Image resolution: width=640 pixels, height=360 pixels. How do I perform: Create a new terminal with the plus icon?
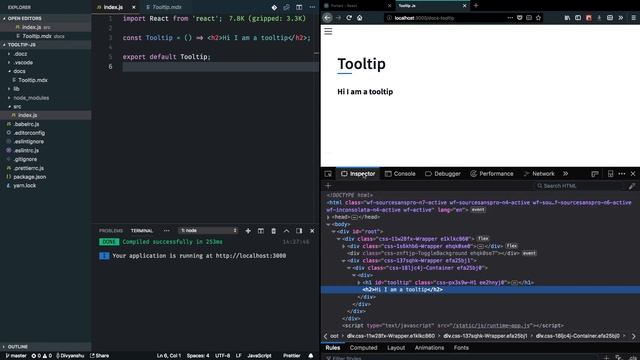point(248,231)
